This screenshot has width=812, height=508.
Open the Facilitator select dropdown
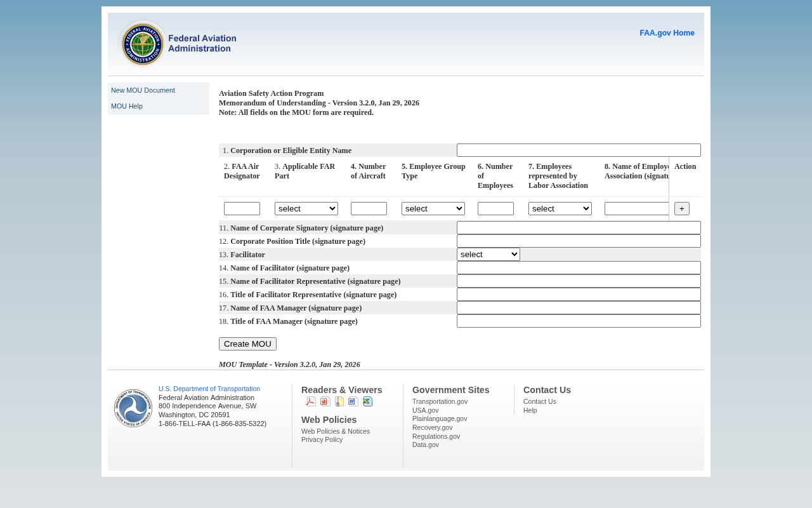click(x=488, y=255)
